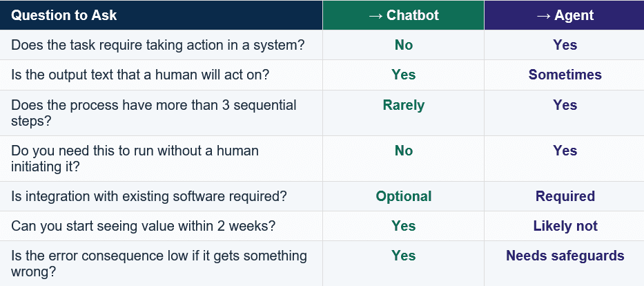Click Agent 'Yes' in the system action row
The width and height of the screenshot is (644, 286).
tap(565, 45)
